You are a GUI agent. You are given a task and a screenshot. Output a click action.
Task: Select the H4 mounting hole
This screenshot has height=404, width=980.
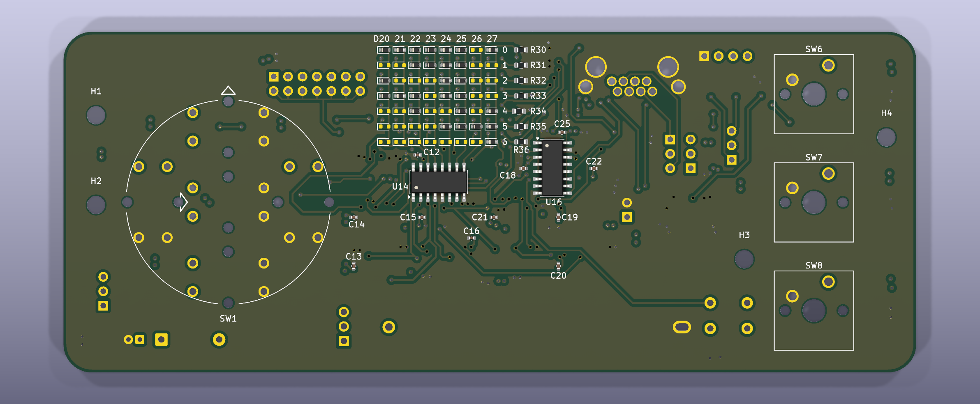[x=886, y=137]
